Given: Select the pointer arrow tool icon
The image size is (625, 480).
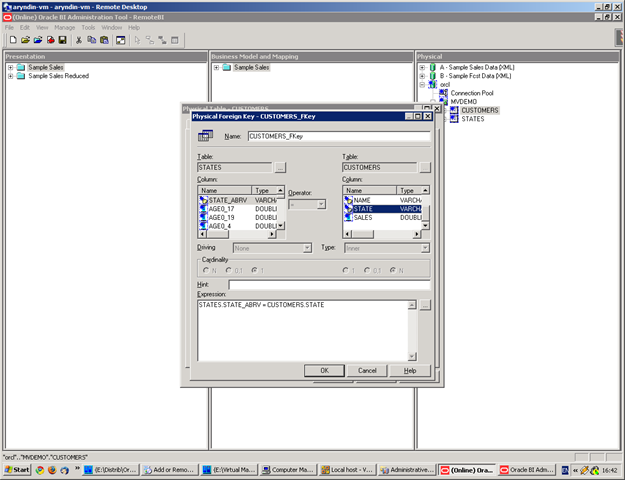Looking at the screenshot, I should click(x=138, y=40).
